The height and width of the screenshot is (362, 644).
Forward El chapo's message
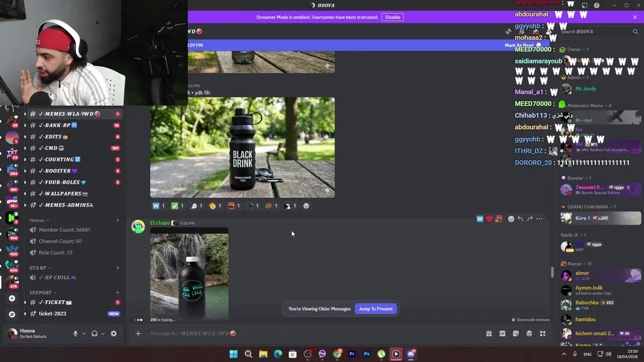(x=530, y=219)
